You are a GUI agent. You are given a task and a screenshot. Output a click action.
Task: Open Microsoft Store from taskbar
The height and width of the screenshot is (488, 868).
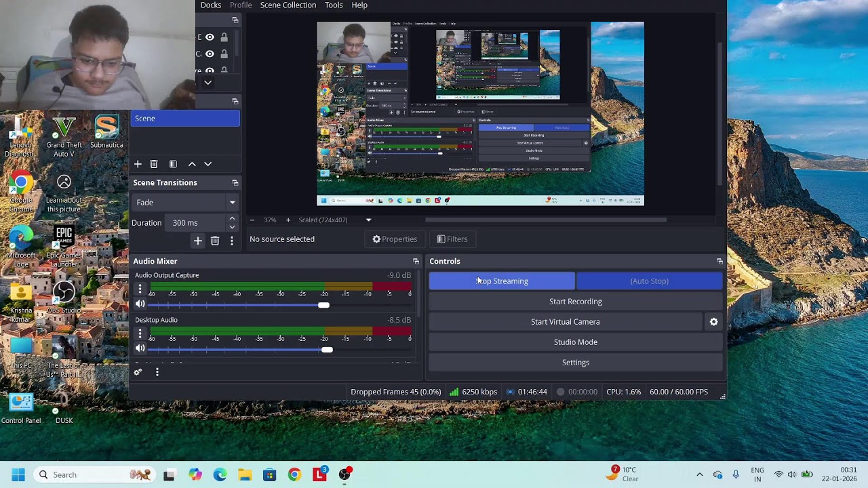point(269,474)
